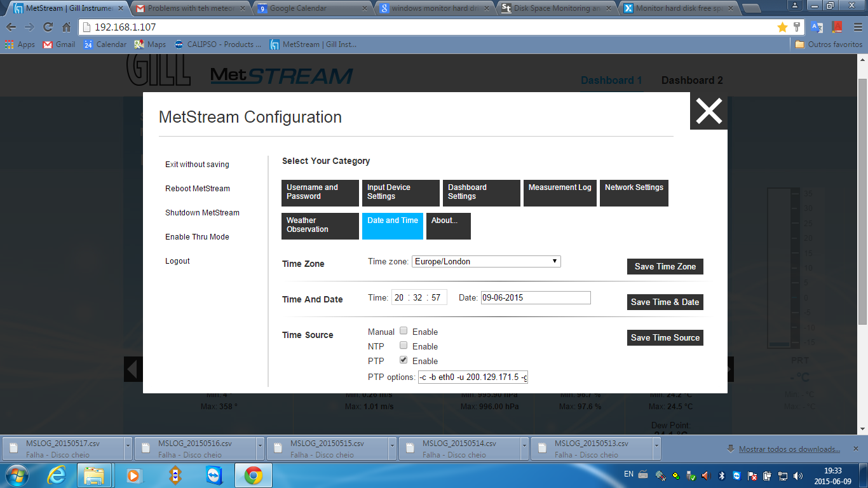
Task: Open the CALIPSO - Products bookmark
Action: click(218, 44)
